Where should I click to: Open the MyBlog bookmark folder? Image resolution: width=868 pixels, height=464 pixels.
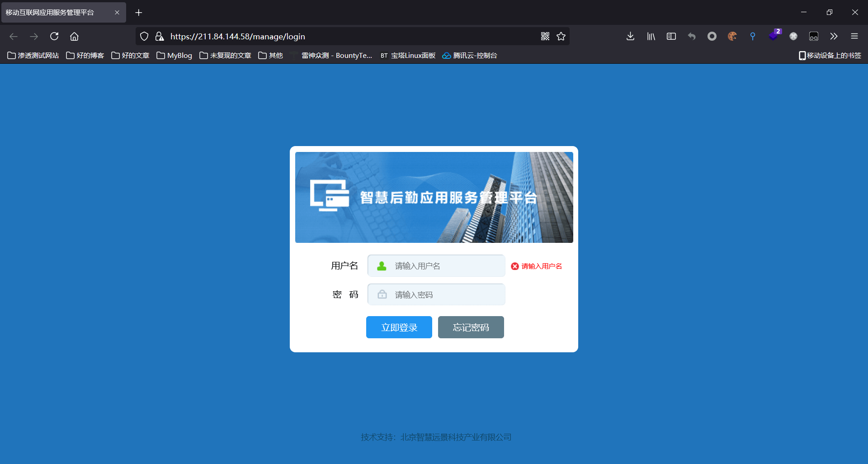click(174, 55)
